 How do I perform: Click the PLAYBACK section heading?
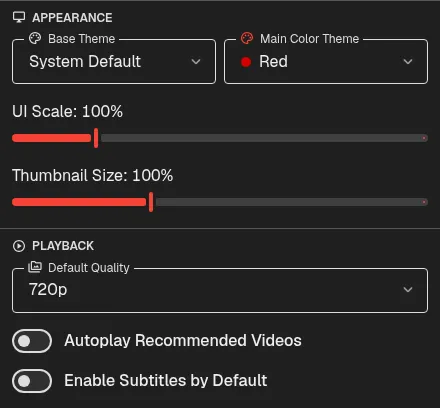pos(63,246)
